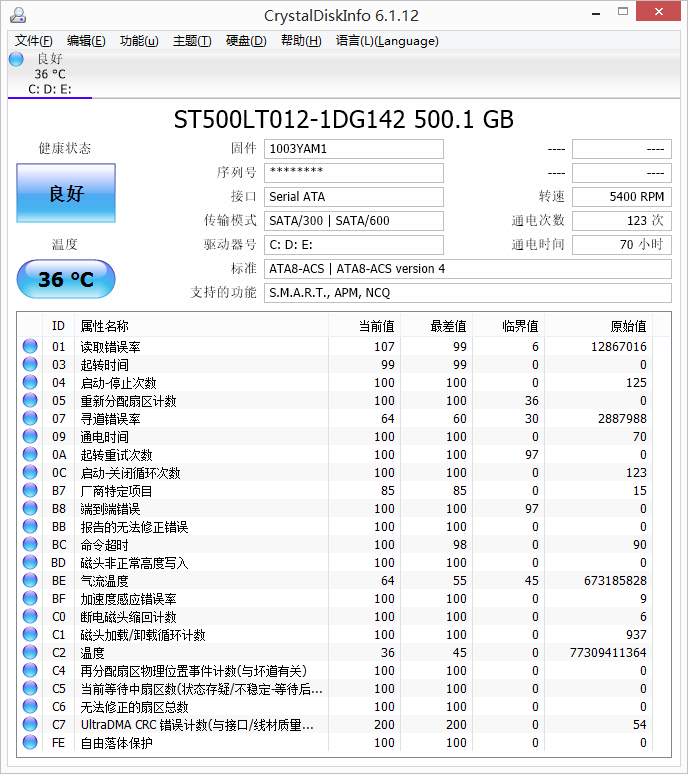Click raw value 2887988 in row 07
This screenshot has width=688, height=774.
[x=622, y=419]
